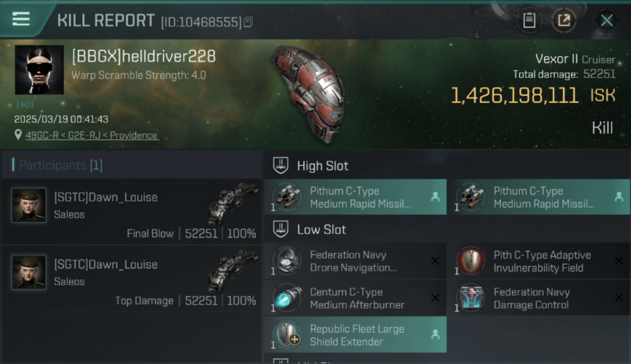Image resolution: width=631 pixels, height=364 pixels.
Task: Copy the kill report ID icon
Action: point(248,22)
